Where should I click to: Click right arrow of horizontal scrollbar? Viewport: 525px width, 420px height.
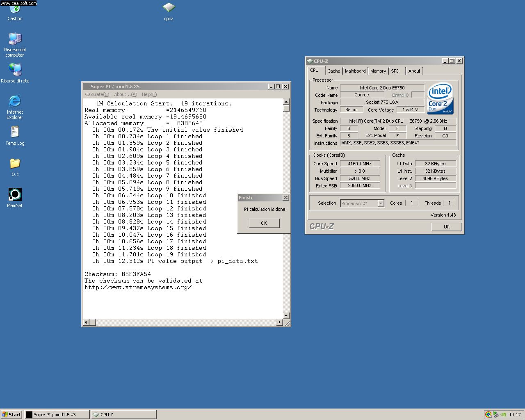(x=280, y=322)
